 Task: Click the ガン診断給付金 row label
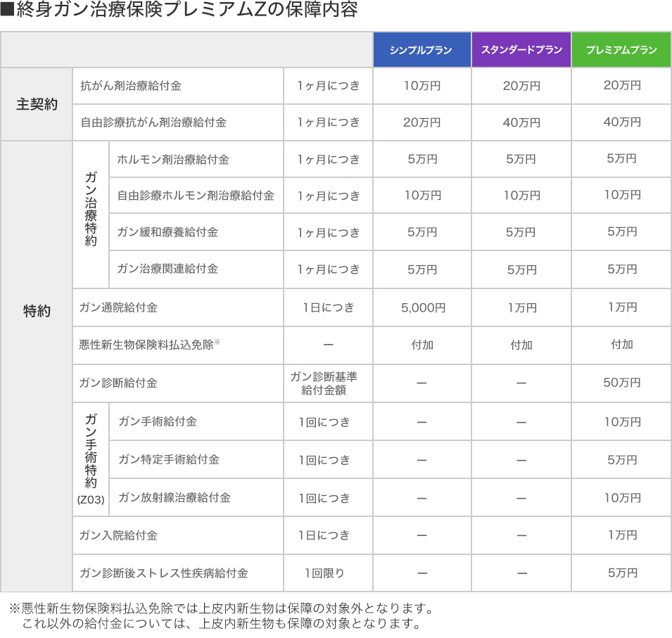click(118, 383)
